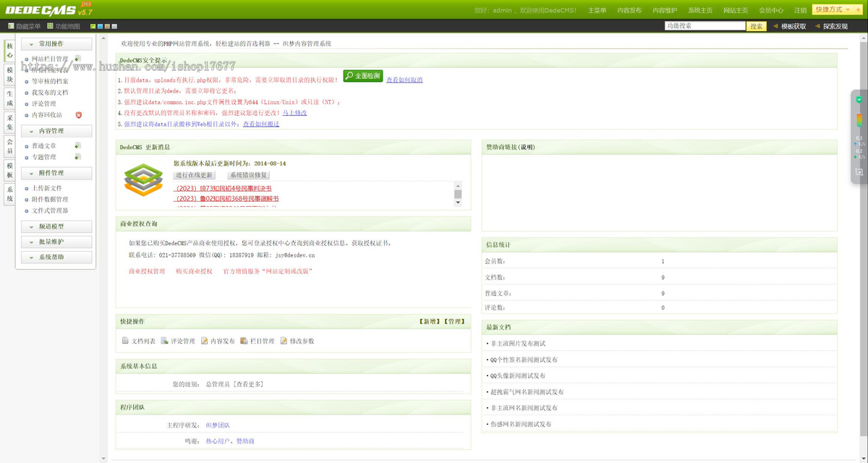
Task: Select the tan skin color swatch
Action: click(106, 26)
